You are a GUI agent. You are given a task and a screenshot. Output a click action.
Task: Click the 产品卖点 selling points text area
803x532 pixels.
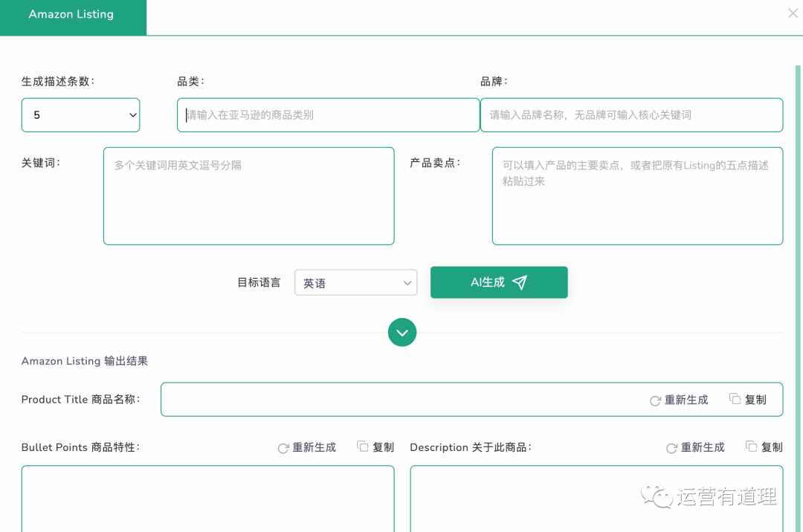click(x=638, y=196)
